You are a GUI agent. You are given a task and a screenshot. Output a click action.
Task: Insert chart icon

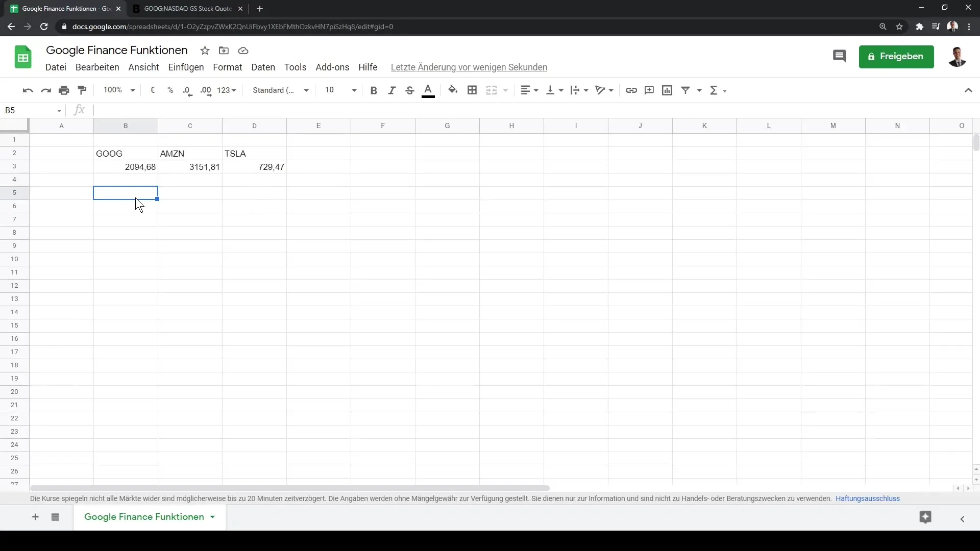tap(667, 90)
